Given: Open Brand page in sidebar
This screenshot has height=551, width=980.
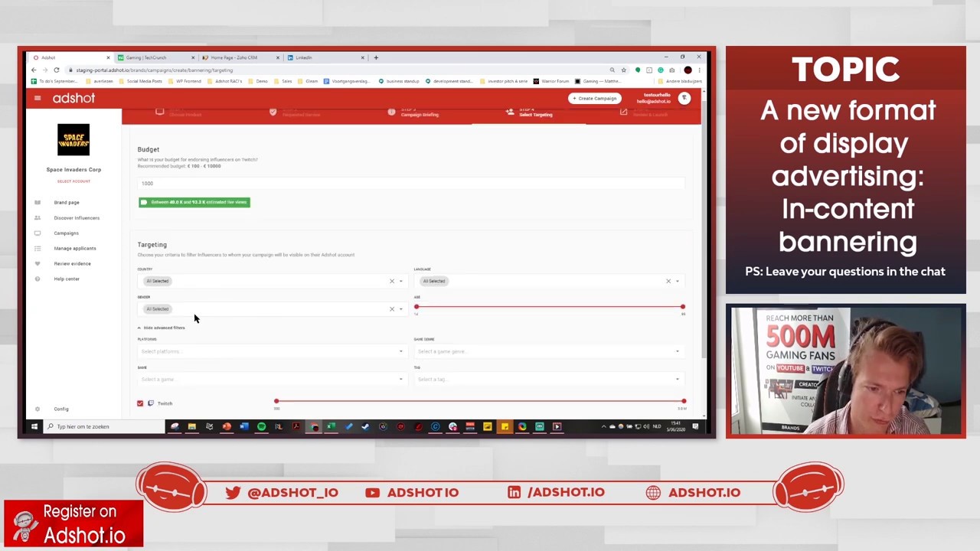Looking at the screenshot, I should click(x=67, y=202).
